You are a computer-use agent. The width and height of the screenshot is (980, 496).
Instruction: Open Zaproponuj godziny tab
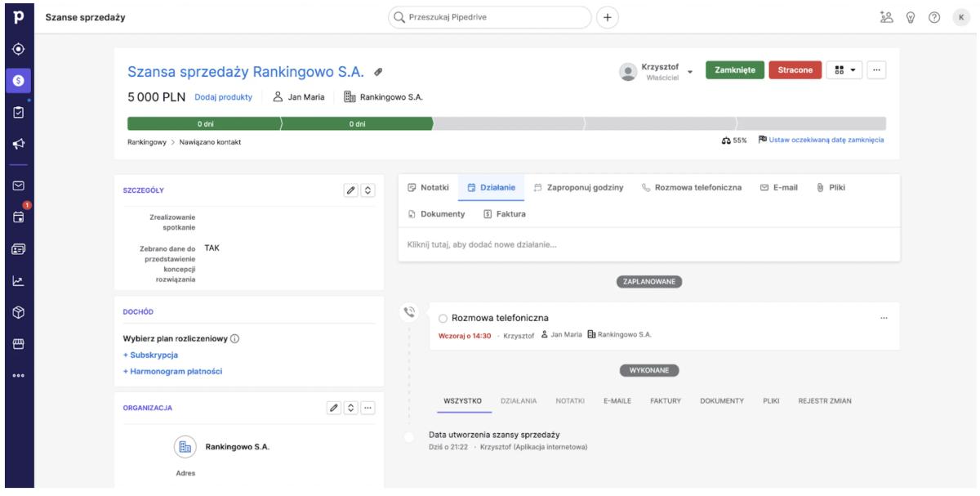pyautogui.click(x=579, y=188)
